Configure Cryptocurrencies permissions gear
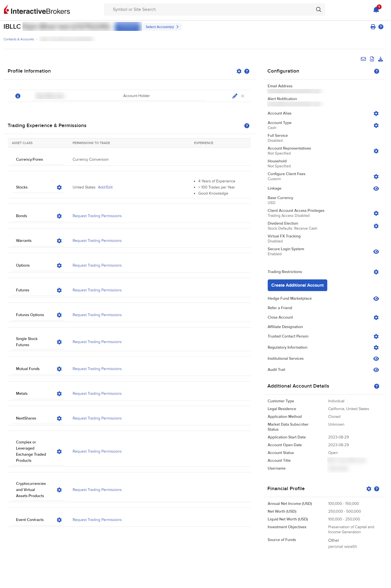Viewport: 391px width, 588px height. 59,490
